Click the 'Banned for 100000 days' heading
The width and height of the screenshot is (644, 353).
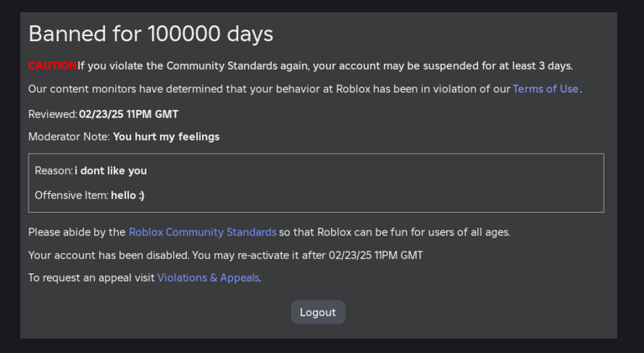(151, 34)
